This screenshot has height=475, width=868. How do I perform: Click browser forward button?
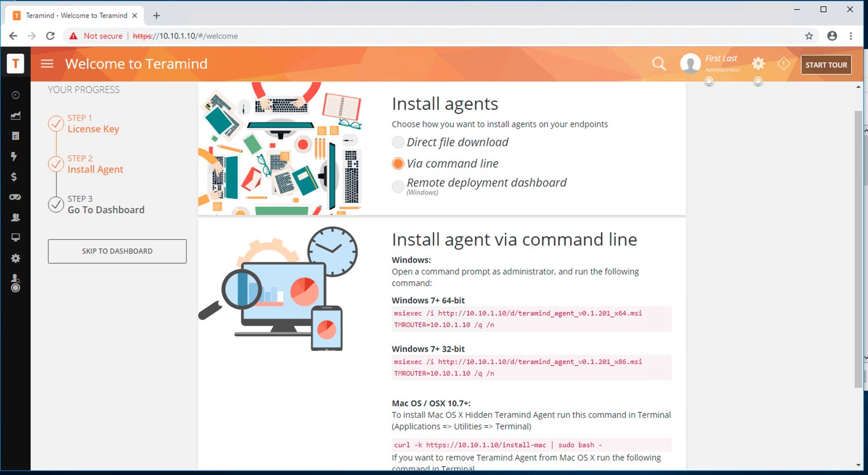(32, 36)
